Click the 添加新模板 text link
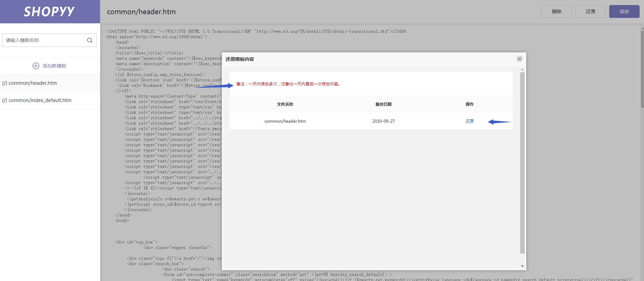 (54, 66)
